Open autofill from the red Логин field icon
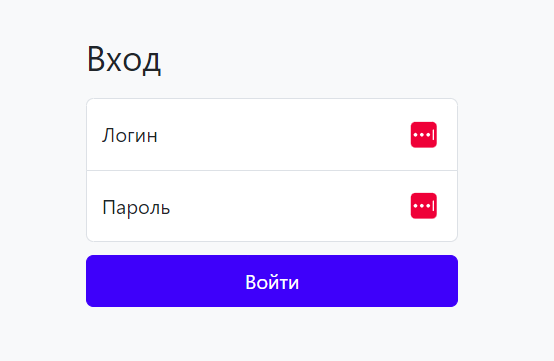This screenshot has height=361, width=554. pos(424,135)
